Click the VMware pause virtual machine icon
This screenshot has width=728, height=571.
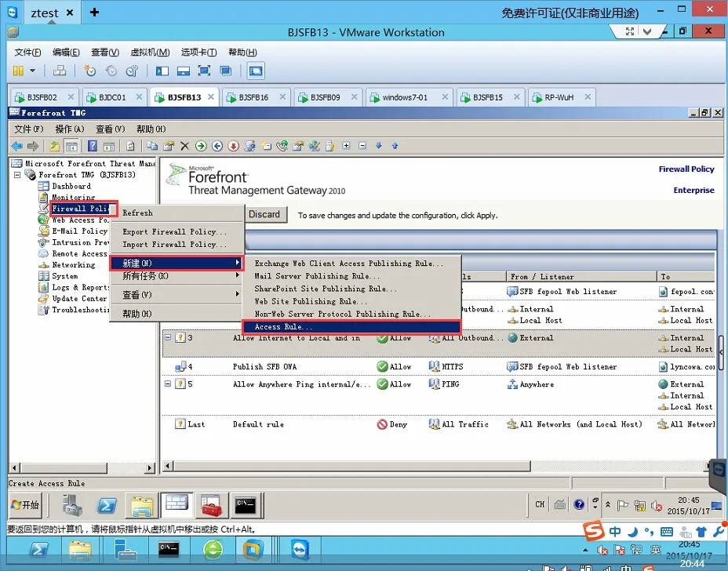(x=18, y=71)
